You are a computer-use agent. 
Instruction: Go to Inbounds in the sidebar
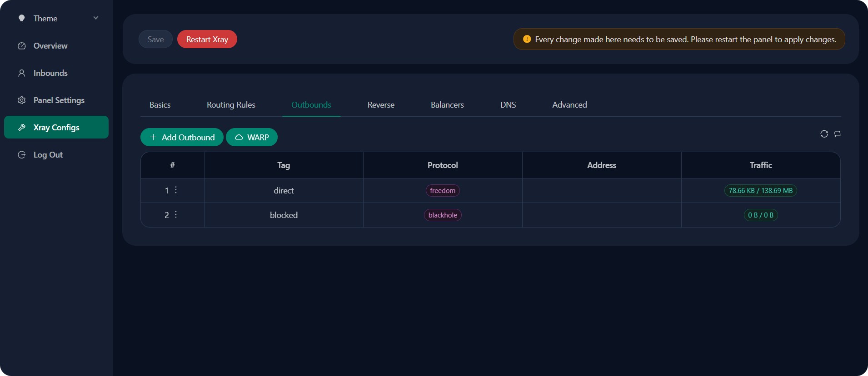coord(50,73)
